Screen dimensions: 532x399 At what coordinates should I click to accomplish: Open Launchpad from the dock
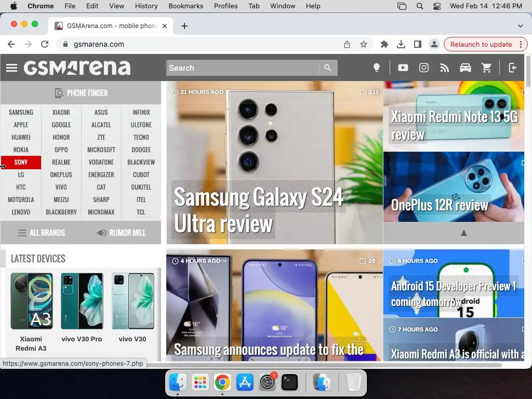pyautogui.click(x=200, y=382)
